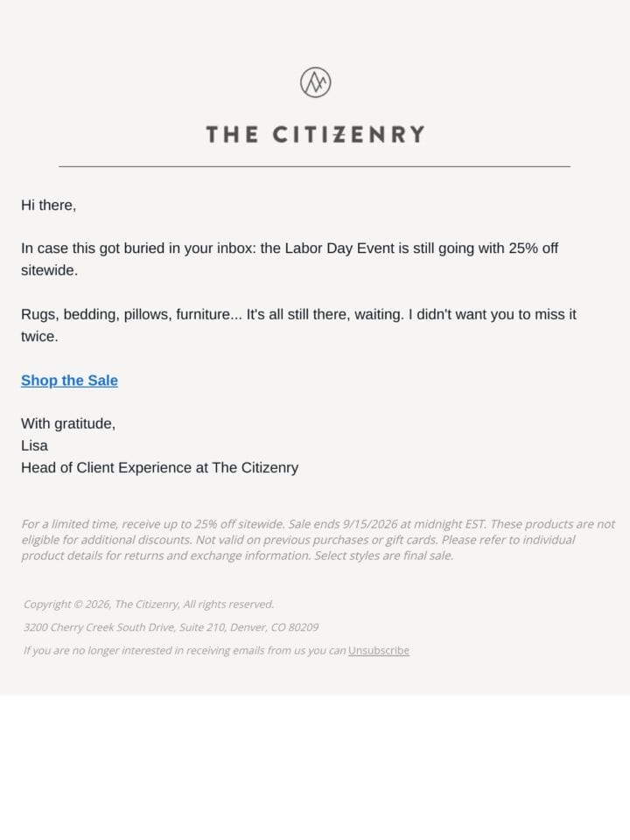630x840 pixels.
Task: Click 'Head of Client Experience' title line
Action: pos(159,467)
